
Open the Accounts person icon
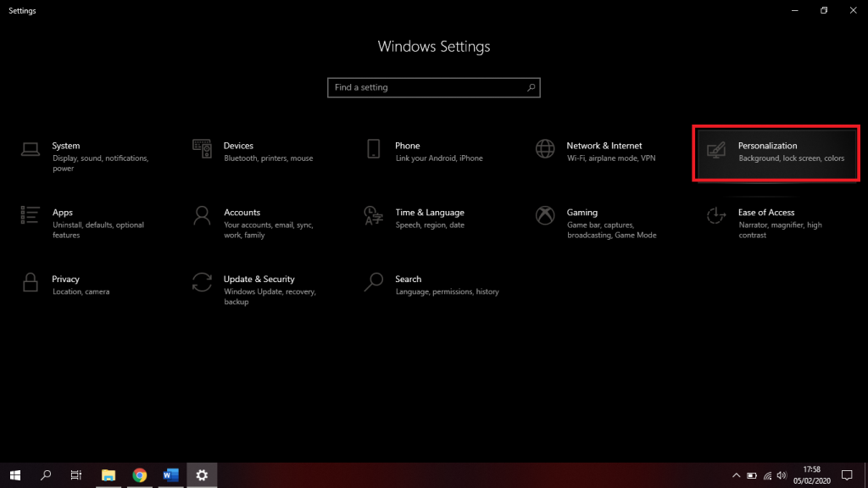(x=202, y=216)
